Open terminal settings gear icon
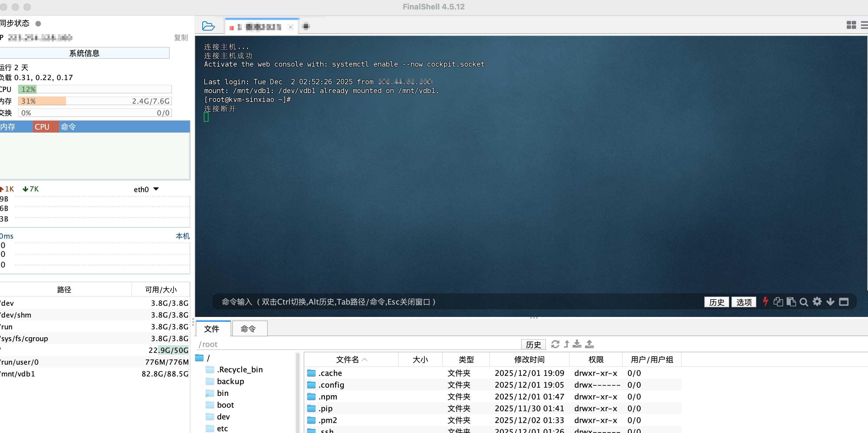The height and width of the screenshot is (433, 868). tap(817, 301)
